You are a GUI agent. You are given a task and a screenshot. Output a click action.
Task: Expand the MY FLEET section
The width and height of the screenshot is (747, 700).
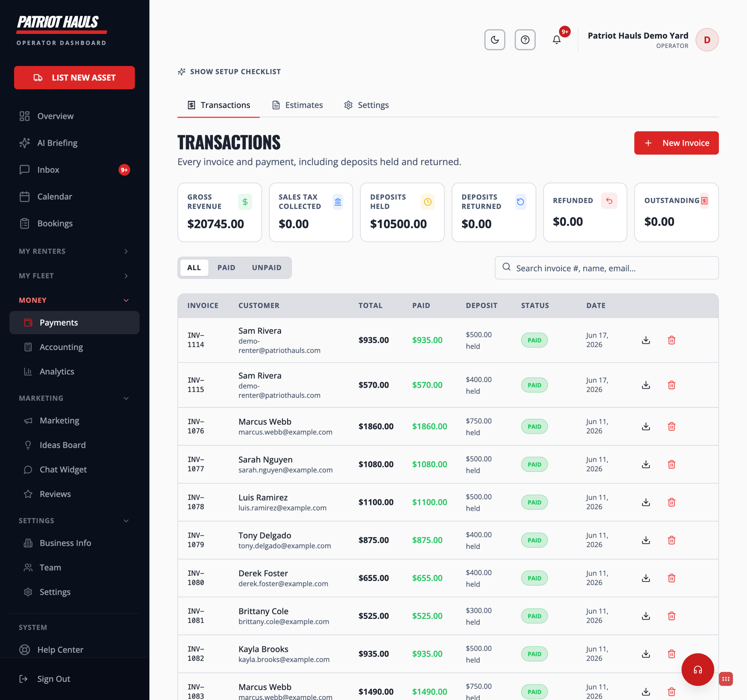tap(74, 276)
